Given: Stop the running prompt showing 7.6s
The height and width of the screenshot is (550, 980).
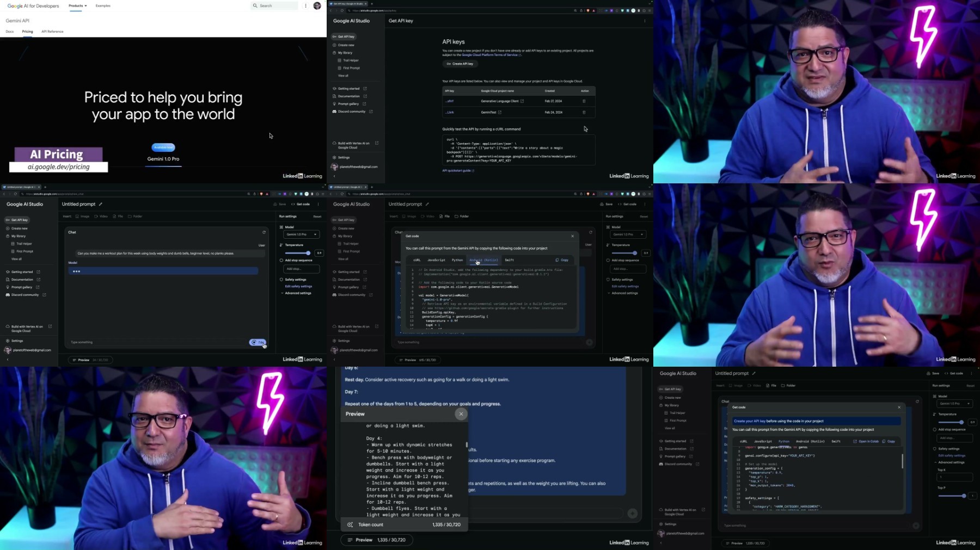Looking at the screenshot, I should tap(258, 342).
